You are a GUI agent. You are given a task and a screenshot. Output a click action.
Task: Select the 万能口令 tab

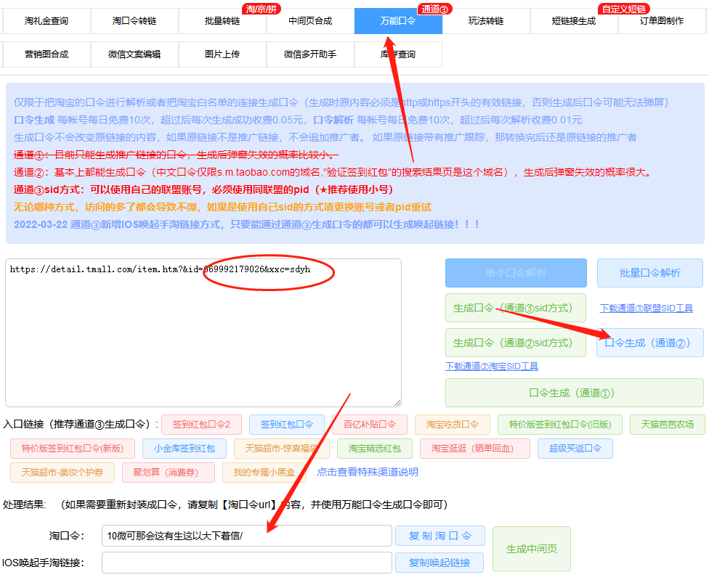coord(398,21)
